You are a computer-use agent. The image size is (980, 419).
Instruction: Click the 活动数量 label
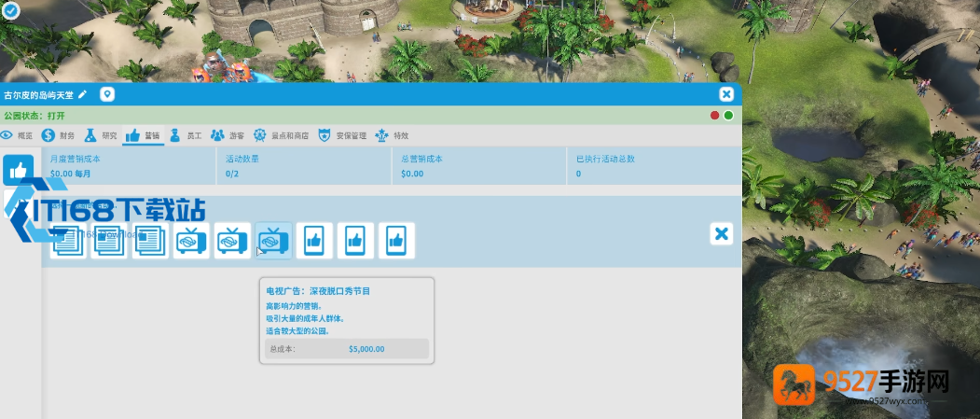point(242,159)
